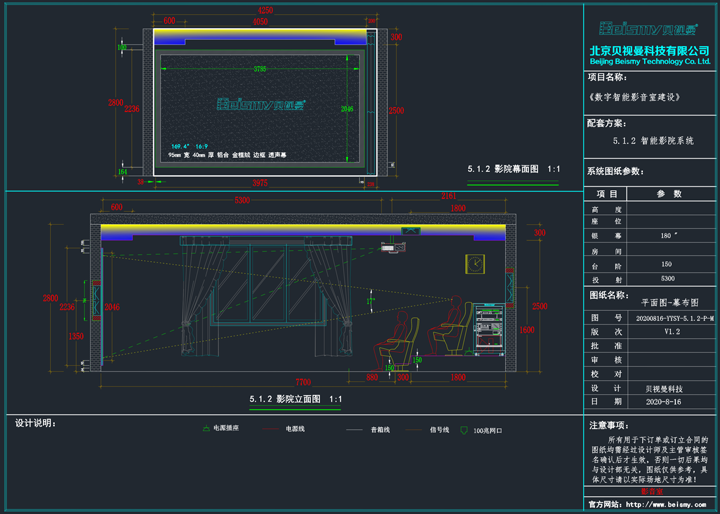Click the 1600 height dimension at right
This screenshot has height=514, width=720.
[x=527, y=329]
